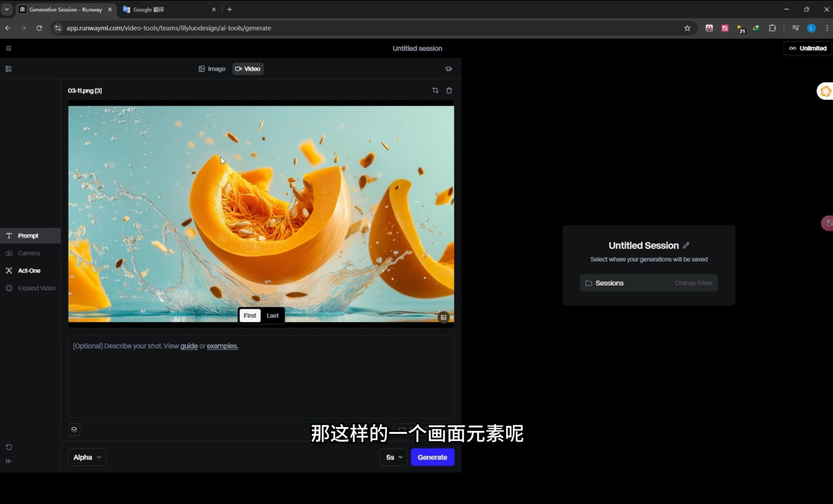This screenshot has width=833, height=504.
Task: Toggle Last frame for the keyframe image
Action: pos(272,315)
